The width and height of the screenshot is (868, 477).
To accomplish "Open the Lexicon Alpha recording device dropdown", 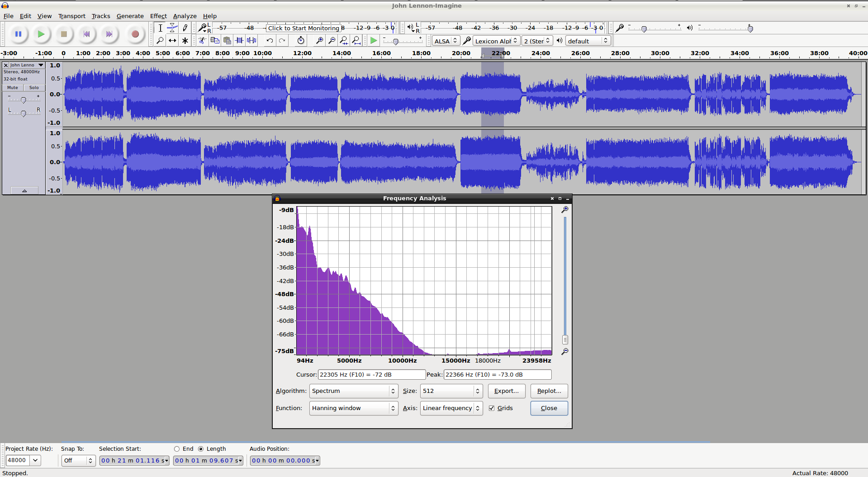I will pyautogui.click(x=496, y=41).
